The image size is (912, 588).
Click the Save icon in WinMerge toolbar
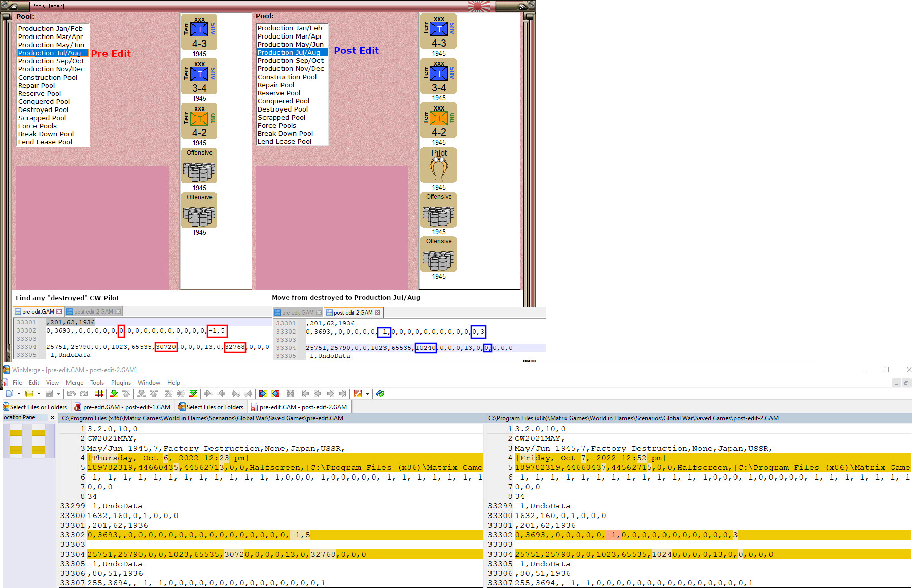[49, 393]
